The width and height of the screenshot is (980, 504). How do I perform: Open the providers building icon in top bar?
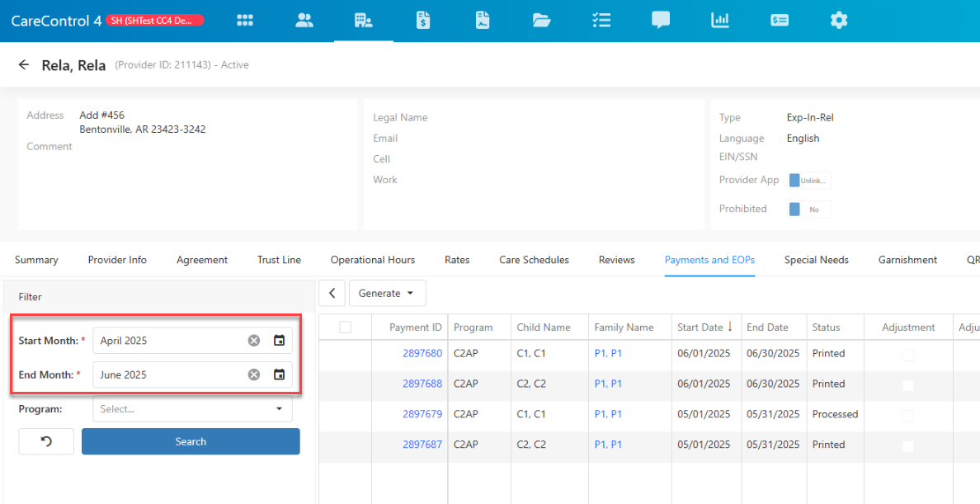tap(364, 21)
